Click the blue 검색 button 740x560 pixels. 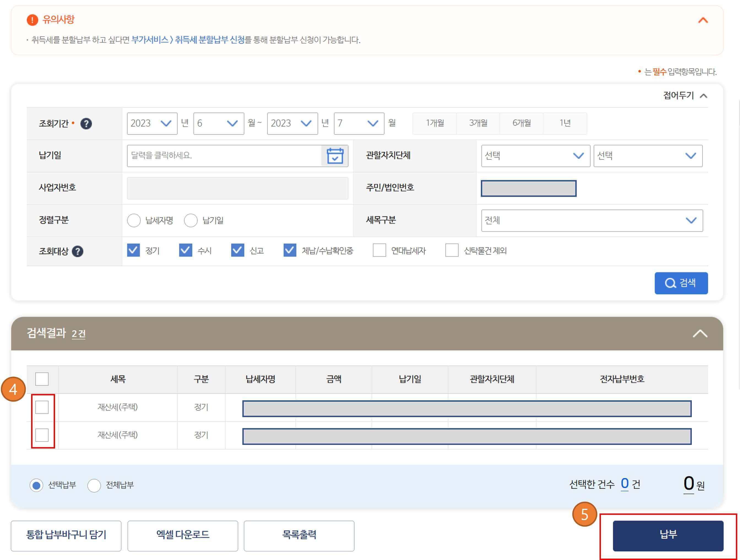(x=681, y=283)
